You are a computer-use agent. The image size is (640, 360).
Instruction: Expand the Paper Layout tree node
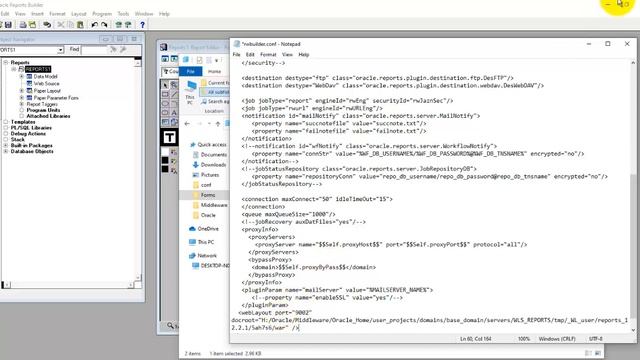(x=22, y=91)
